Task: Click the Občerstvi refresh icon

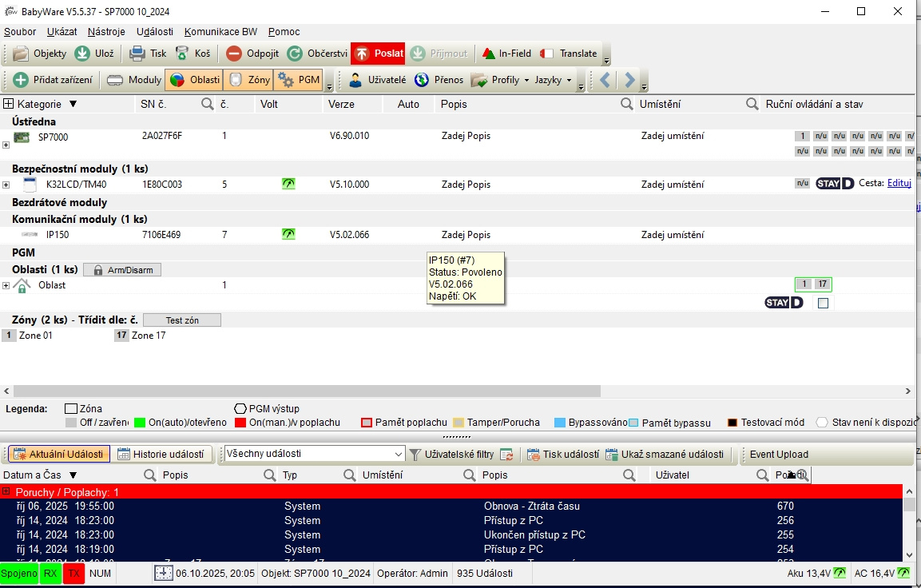Action: click(x=295, y=54)
